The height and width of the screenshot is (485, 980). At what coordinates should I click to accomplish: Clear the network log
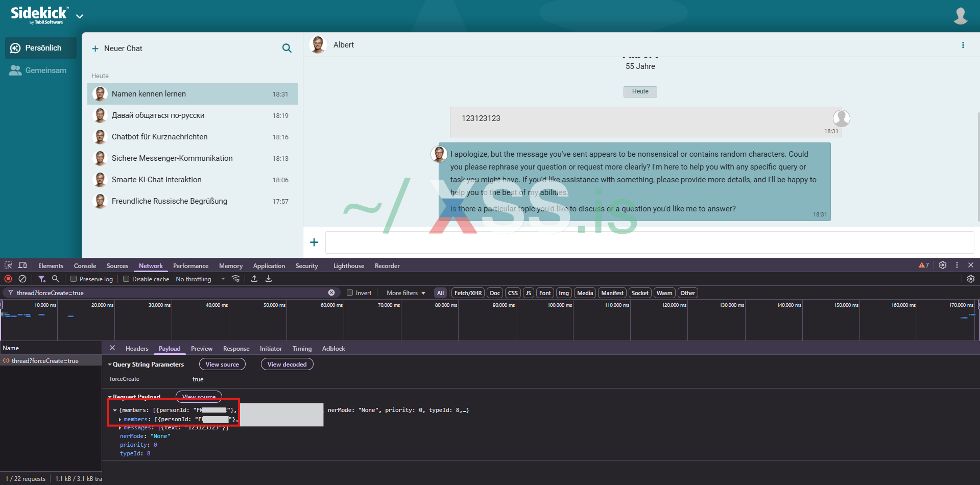point(22,279)
